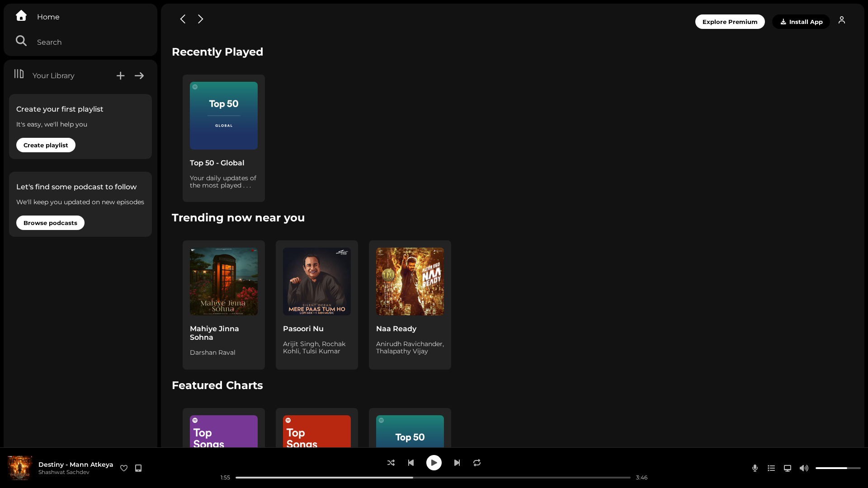868x488 pixels.
Task: Click the Let's find some podcast to follow text
Action: pyautogui.click(x=76, y=187)
